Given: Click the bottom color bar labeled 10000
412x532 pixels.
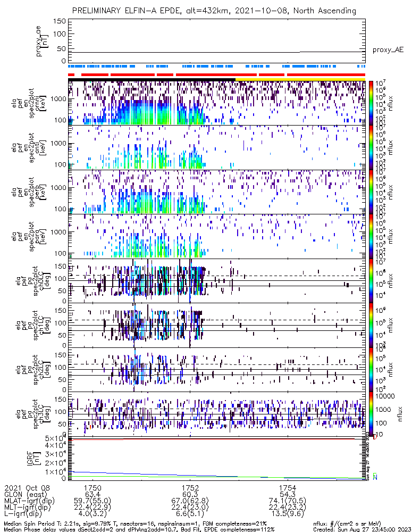Looking at the screenshot, I should pyautogui.click(x=371, y=411).
